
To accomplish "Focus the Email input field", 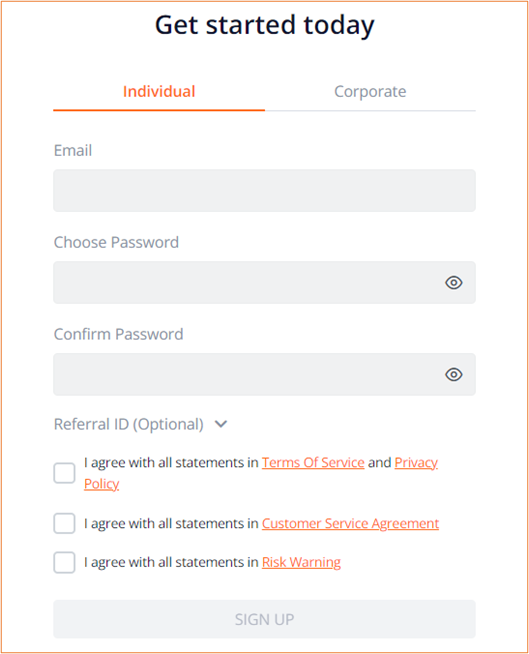I will 264,191.
